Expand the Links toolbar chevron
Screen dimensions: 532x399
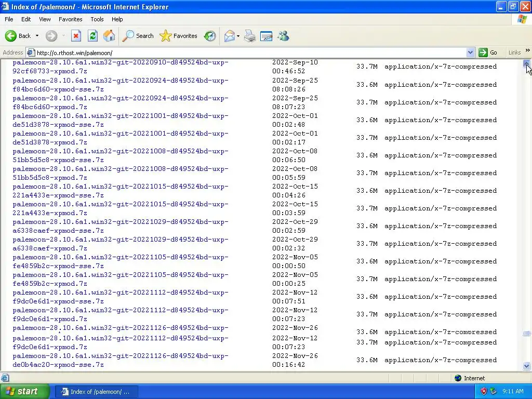pos(528,50)
